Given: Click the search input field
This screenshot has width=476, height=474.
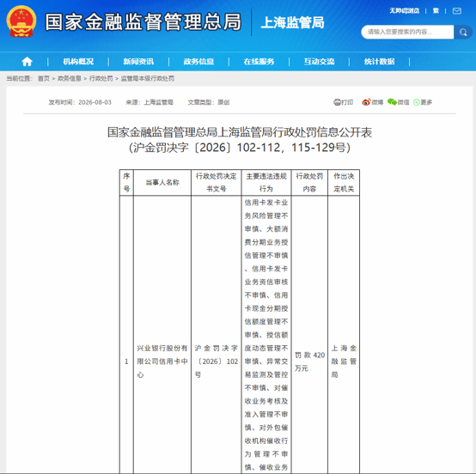Looking at the screenshot, I should pyautogui.click(x=407, y=32).
